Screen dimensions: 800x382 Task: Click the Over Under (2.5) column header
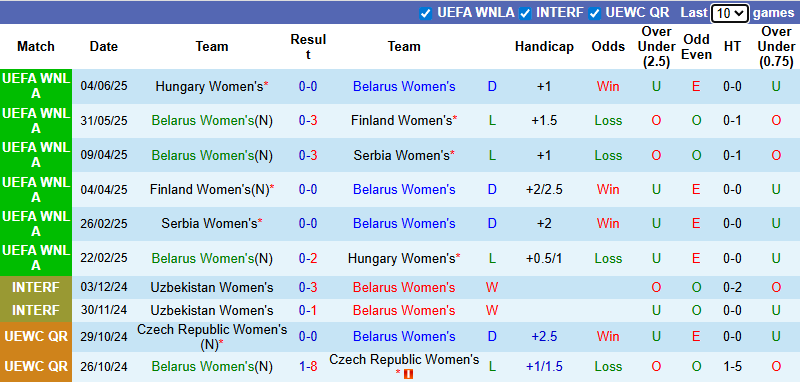656,47
